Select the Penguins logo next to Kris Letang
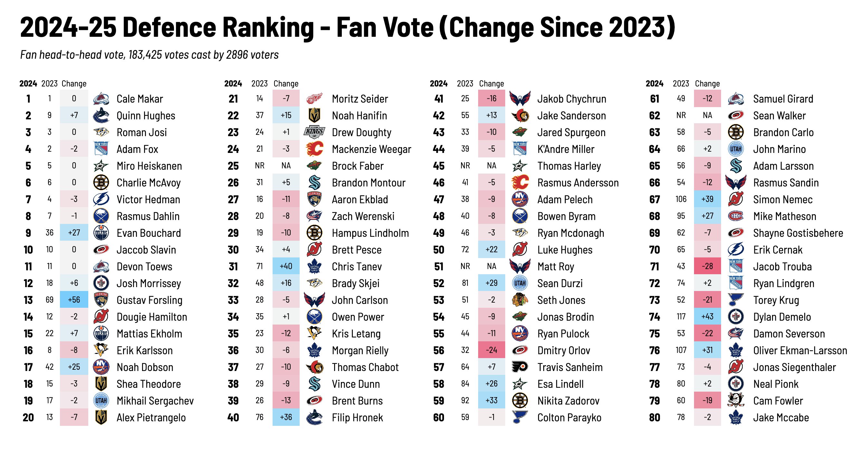Viewport: 868px width, 451px height. click(314, 334)
